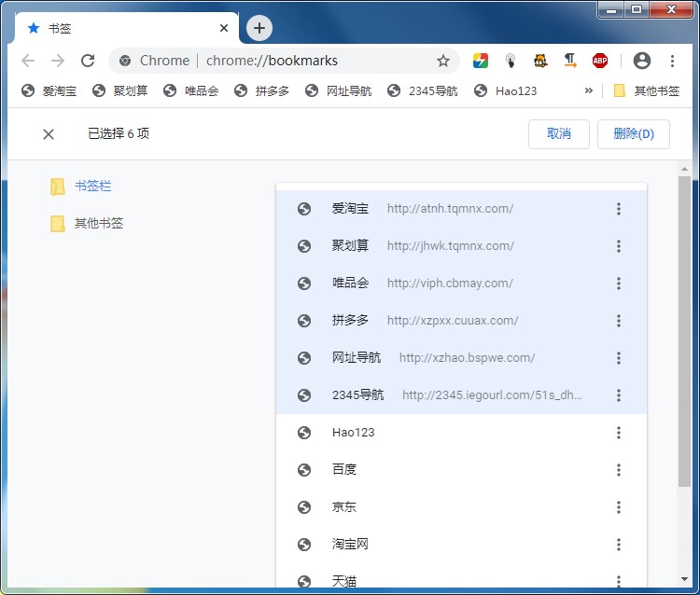Open 网址导航 from the bookmarks bar
Viewport: 700px width, 595px height.
coord(338,91)
